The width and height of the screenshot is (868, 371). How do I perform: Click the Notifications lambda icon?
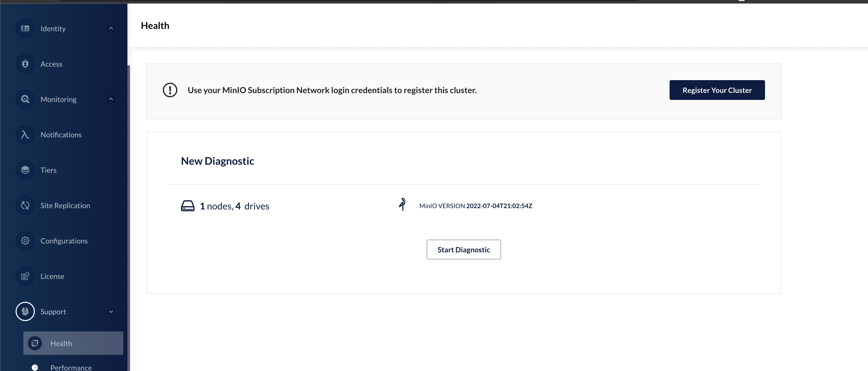coord(25,135)
